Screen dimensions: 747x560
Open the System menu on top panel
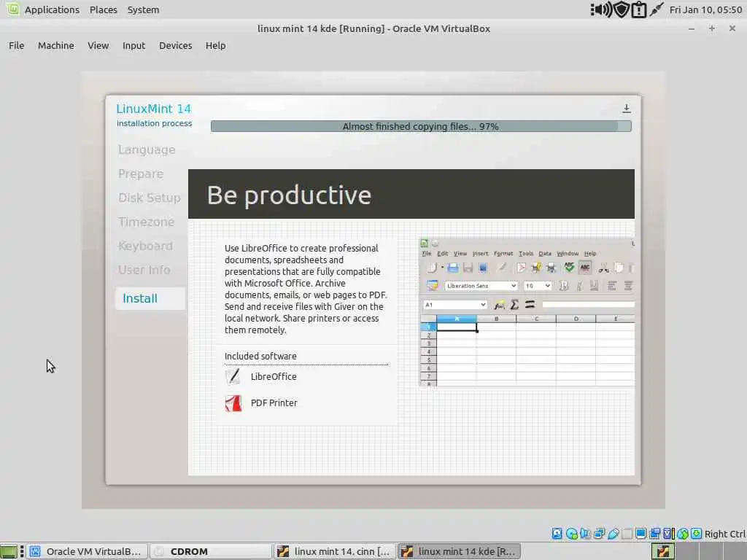click(143, 9)
